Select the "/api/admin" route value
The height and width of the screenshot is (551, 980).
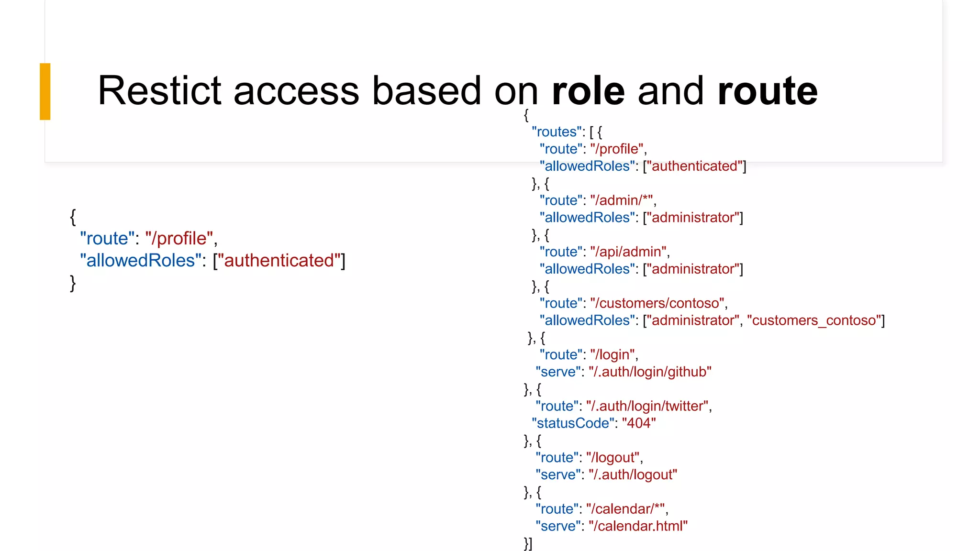(x=628, y=252)
